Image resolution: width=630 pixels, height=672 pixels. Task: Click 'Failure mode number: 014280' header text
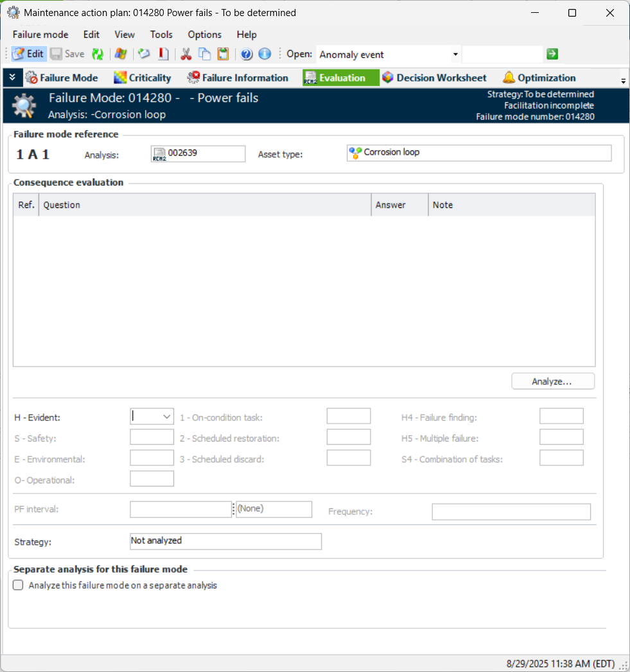[535, 117]
